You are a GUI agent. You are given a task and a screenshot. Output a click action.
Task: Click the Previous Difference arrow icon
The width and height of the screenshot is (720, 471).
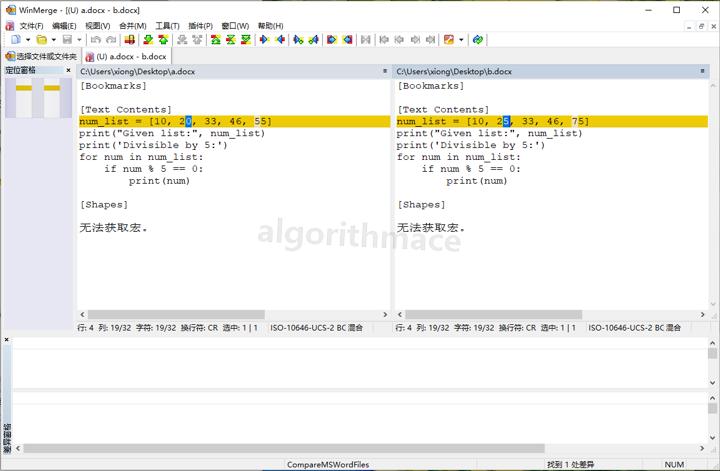(164, 40)
